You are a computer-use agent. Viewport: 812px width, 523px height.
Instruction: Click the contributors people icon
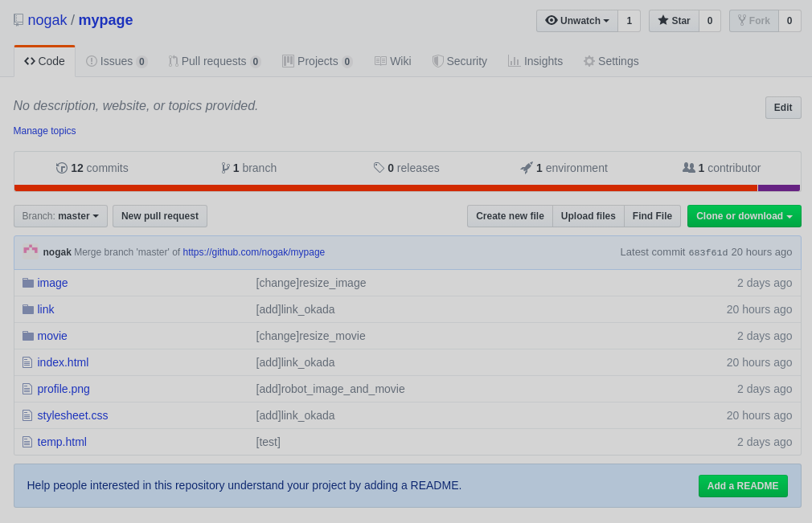click(x=689, y=168)
